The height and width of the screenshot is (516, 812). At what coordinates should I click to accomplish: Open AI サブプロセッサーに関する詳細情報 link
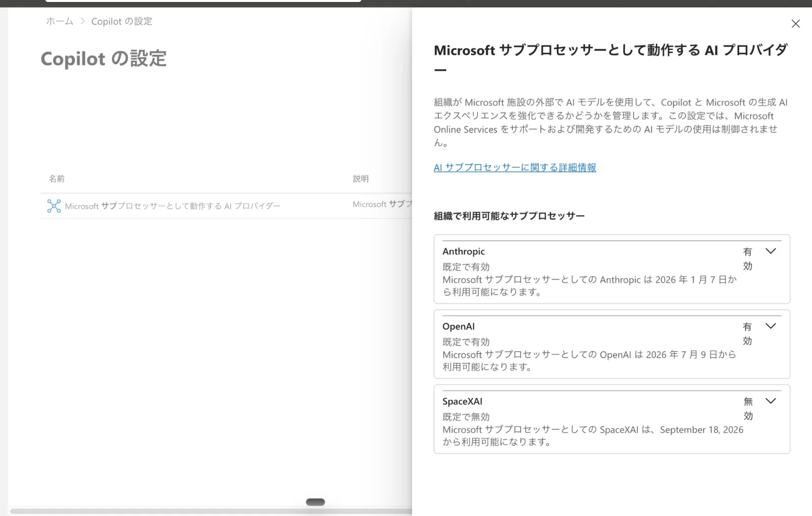pos(515,167)
